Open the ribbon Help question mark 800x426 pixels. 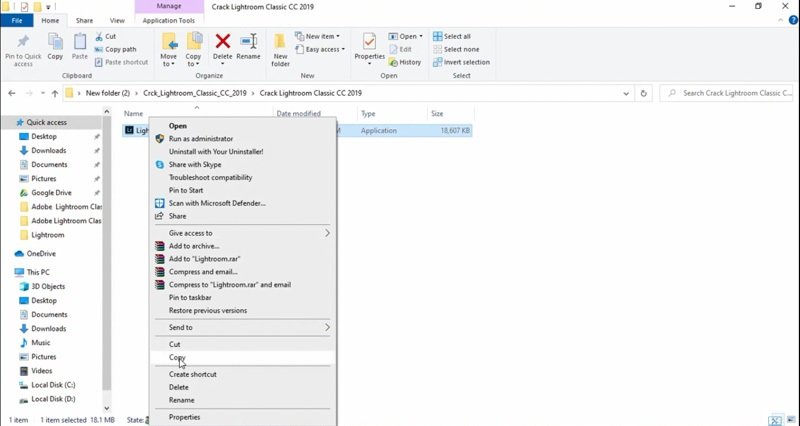(793, 20)
